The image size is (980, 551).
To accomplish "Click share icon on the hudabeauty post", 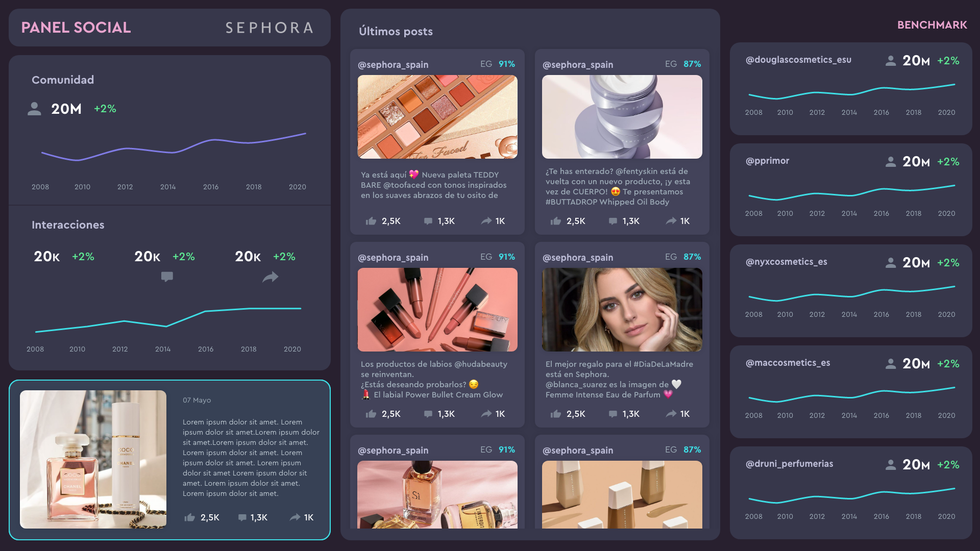I will tap(486, 414).
